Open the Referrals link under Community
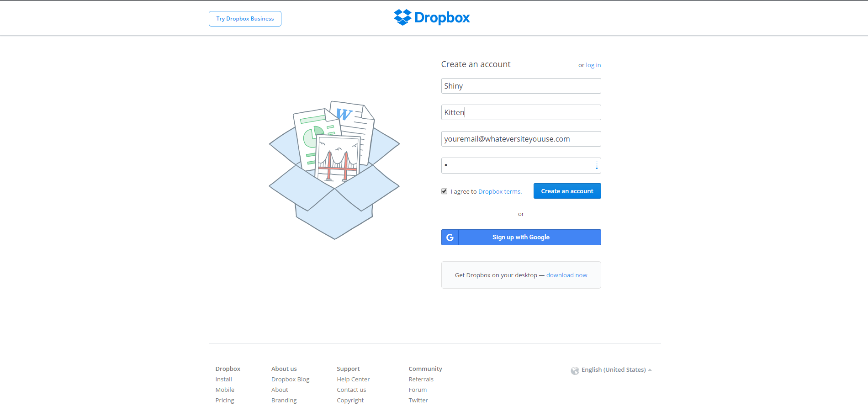This screenshot has height=406, width=868. click(x=421, y=380)
